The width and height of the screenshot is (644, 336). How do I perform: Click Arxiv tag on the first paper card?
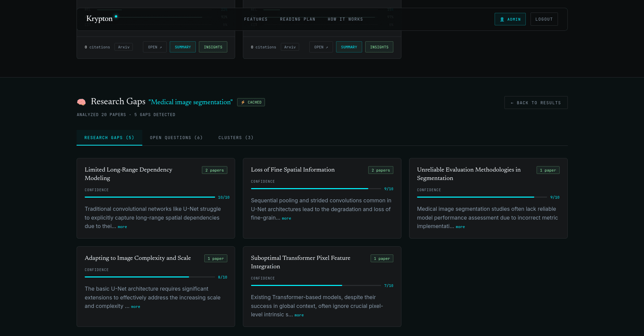click(x=124, y=47)
